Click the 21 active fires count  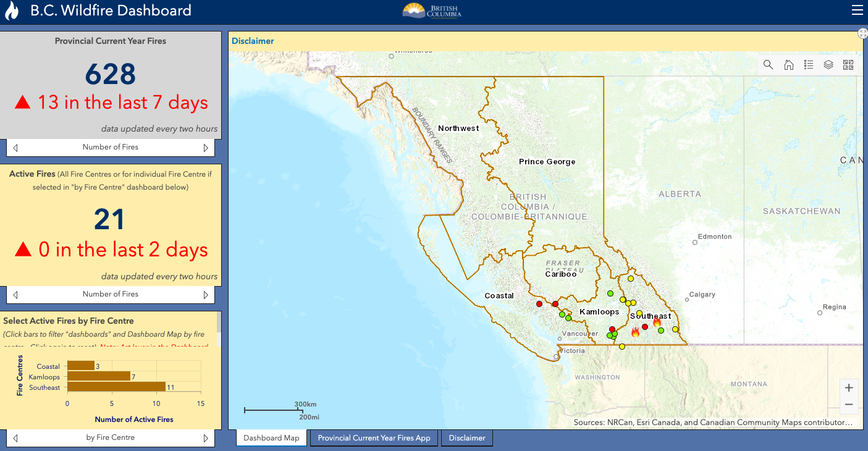coord(110,220)
